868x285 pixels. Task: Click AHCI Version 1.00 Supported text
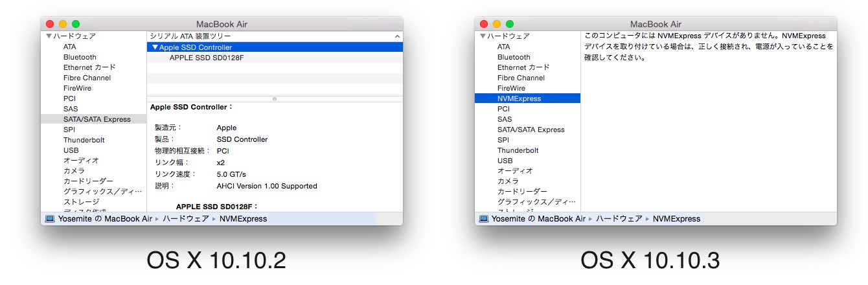(x=267, y=186)
